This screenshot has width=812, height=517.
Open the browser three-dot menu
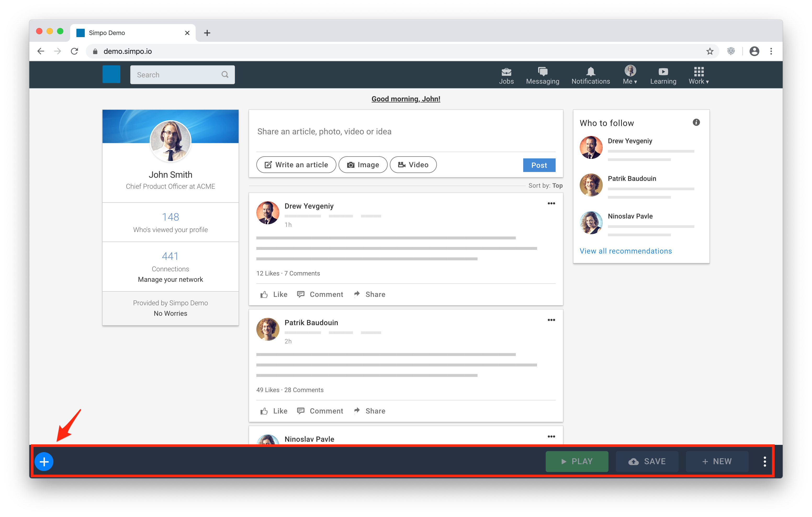tap(771, 51)
